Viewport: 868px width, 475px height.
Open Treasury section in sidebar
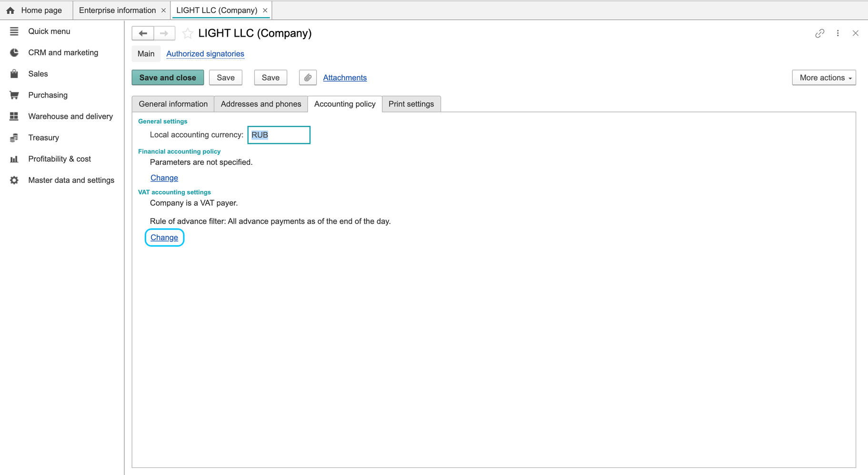pyautogui.click(x=44, y=138)
